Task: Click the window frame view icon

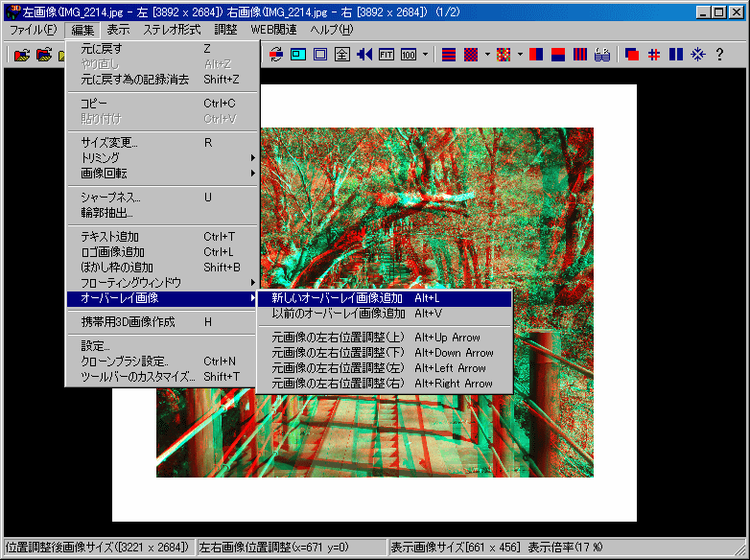Action: click(x=320, y=55)
